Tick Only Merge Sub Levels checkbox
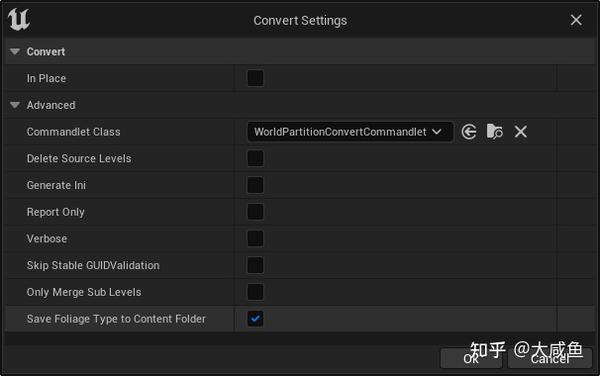The height and width of the screenshot is (376, 600). click(255, 292)
